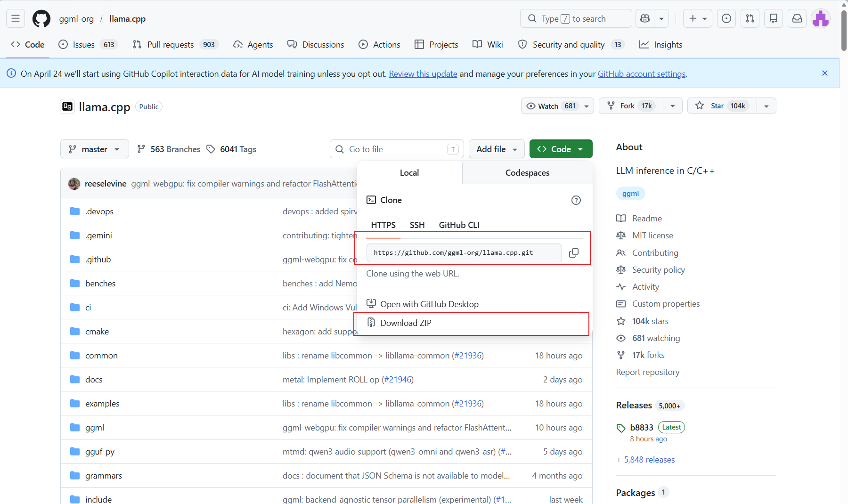Viewport: 848px width, 504px height.
Task: Fork the llama.cpp repository
Action: [631, 106]
